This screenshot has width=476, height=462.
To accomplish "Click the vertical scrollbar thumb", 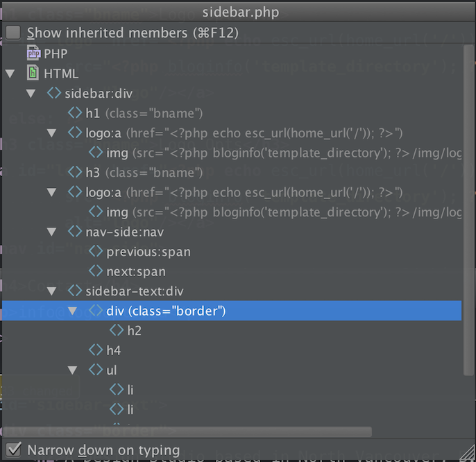I will (x=469, y=210).
